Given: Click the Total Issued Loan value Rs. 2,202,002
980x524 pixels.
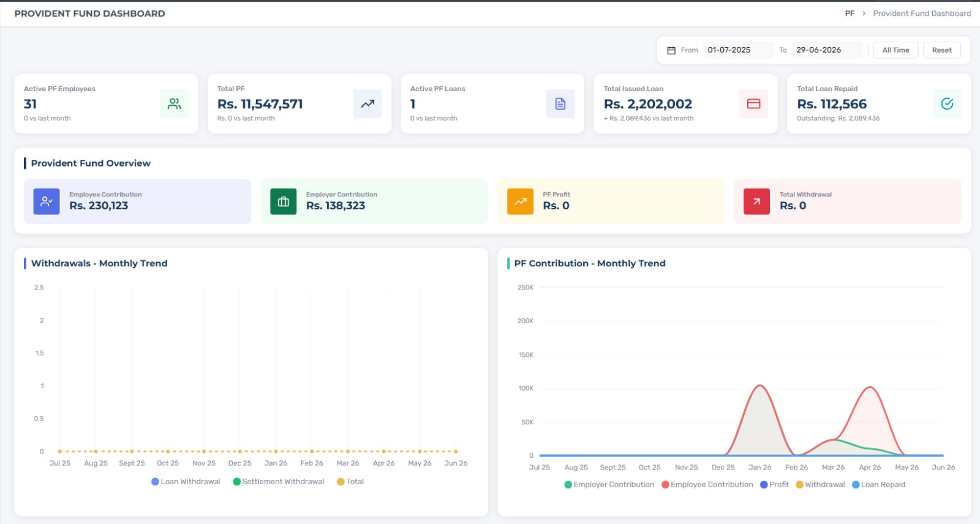Looking at the screenshot, I should point(648,104).
